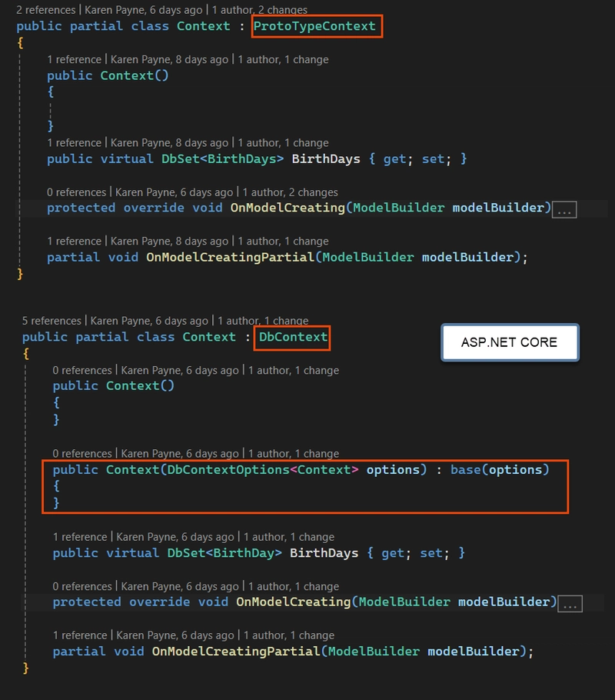615x700 pixels.
Task: Click class name Context before ProtoTypeContext
Action: (204, 26)
